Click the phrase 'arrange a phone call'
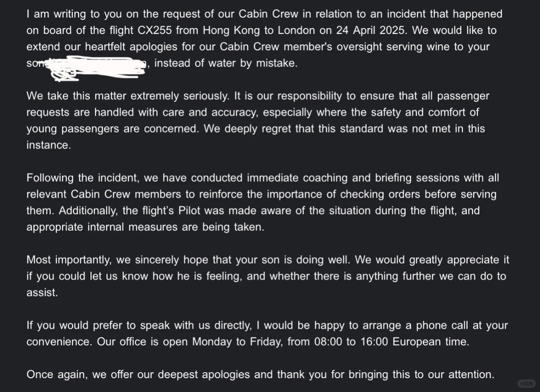 pyautogui.click(x=423, y=325)
